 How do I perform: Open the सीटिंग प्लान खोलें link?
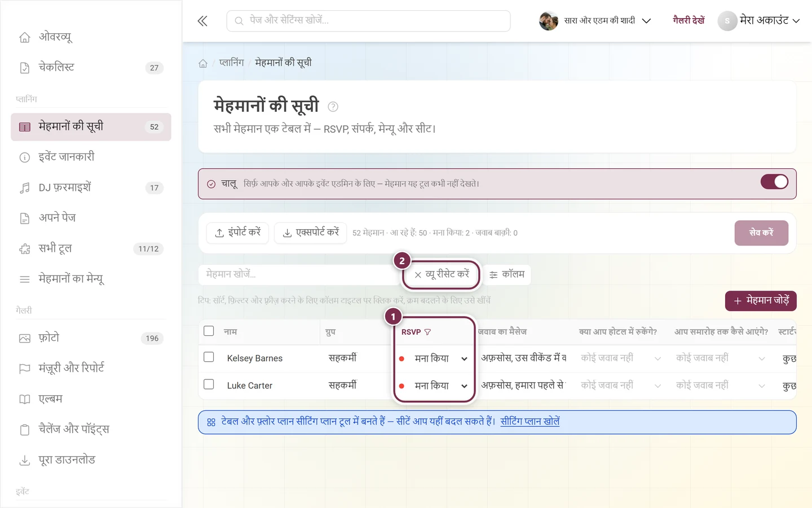pyautogui.click(x=530, y=422)
